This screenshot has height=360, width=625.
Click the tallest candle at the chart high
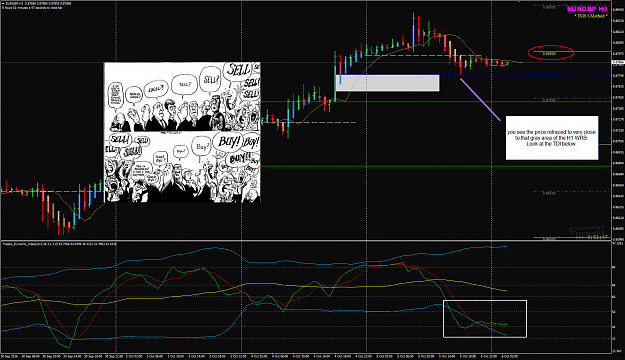[413, 32]
